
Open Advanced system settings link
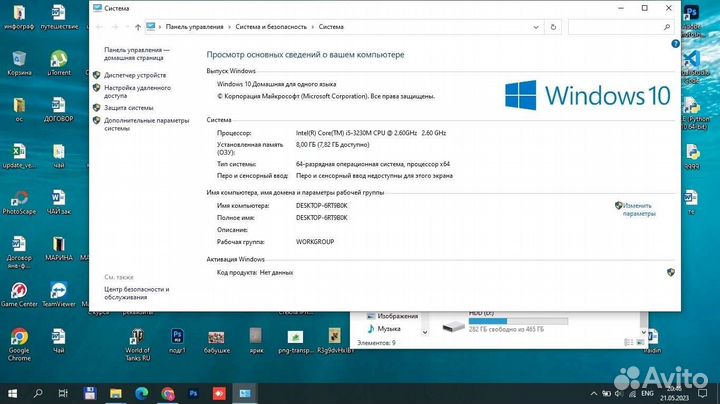point(146,124)
